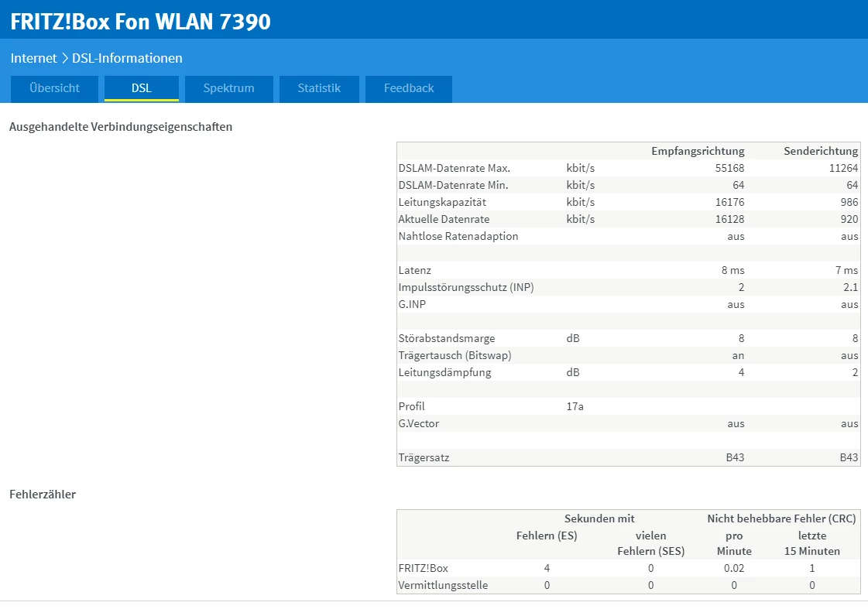Select the Fehlerzähler heading
This screenshot has height=616, width=868.
tap(43, 495)
